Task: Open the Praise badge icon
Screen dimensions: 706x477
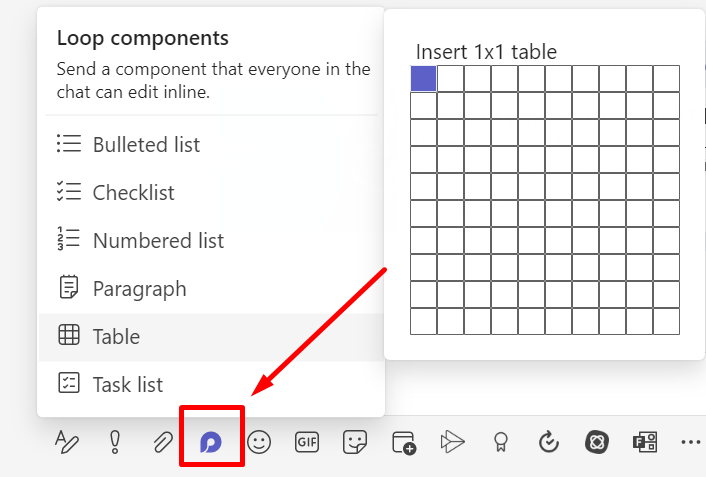Action: [500, 441]
